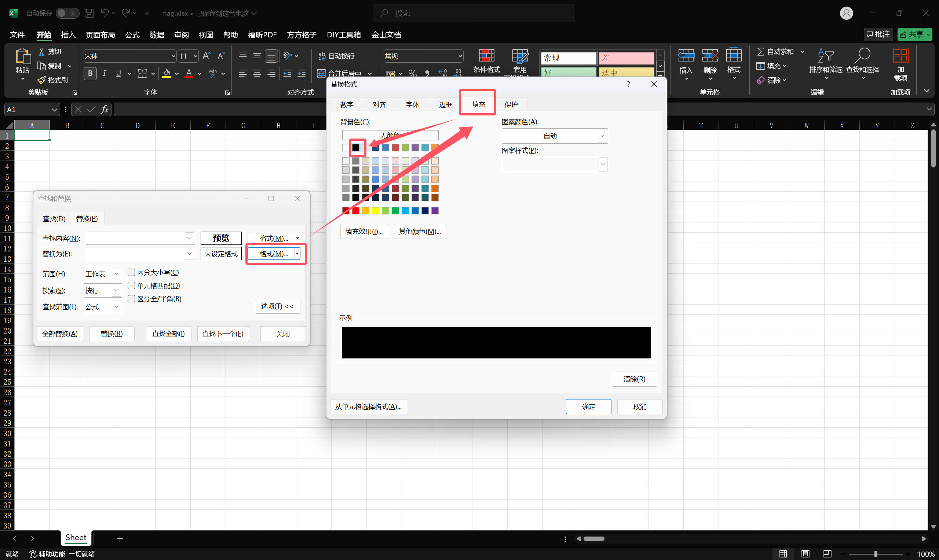939x560 pixels.
Task: Click 取消 in format dialog
Action: click(x=640, y=406)
